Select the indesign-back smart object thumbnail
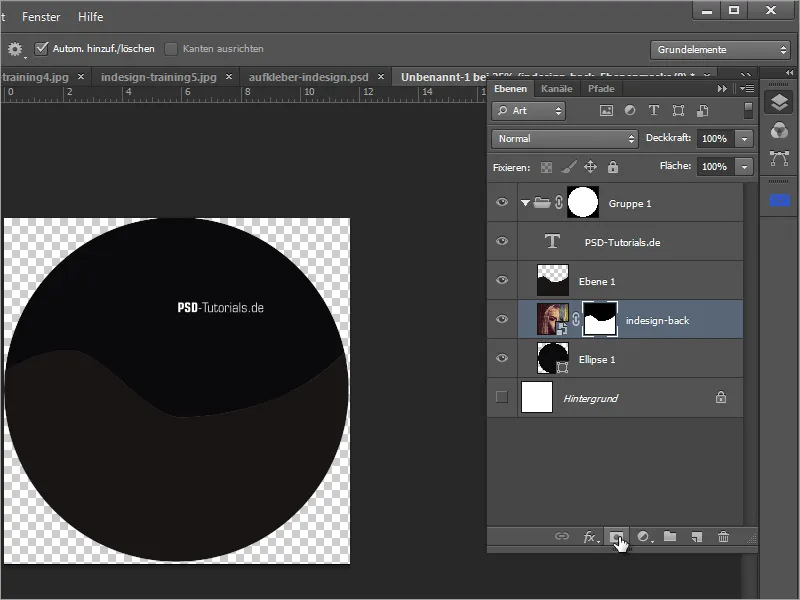 [x=553, y=319]
